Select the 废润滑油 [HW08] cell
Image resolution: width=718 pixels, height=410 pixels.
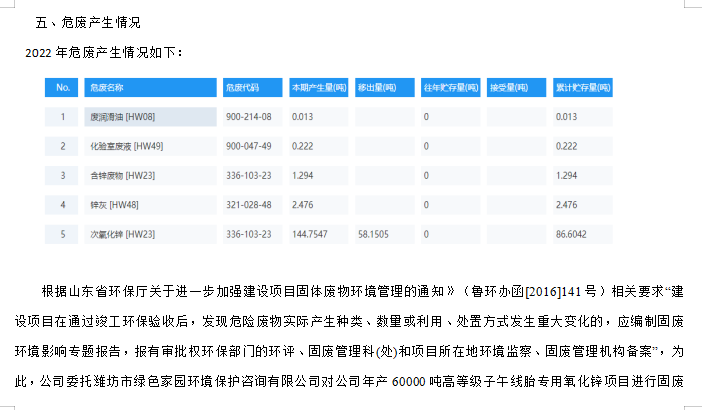[x=122, y=117]
